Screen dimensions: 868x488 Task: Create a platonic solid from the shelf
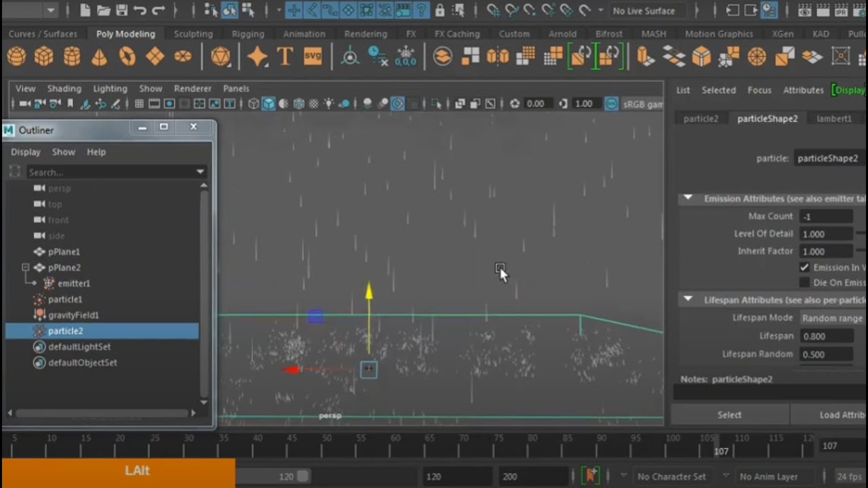(220, 56)
